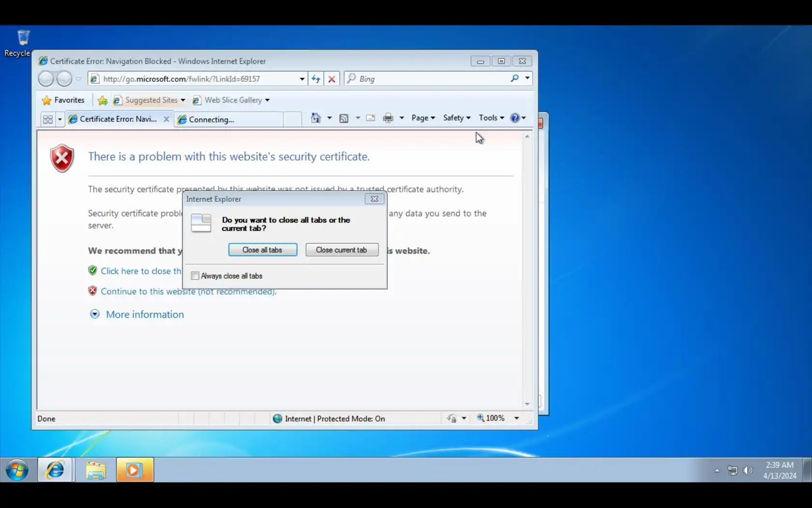Expand the Suggested Sites dropdown arrow
The width and height of the screenshot is (812, 508).
point(183,100)
